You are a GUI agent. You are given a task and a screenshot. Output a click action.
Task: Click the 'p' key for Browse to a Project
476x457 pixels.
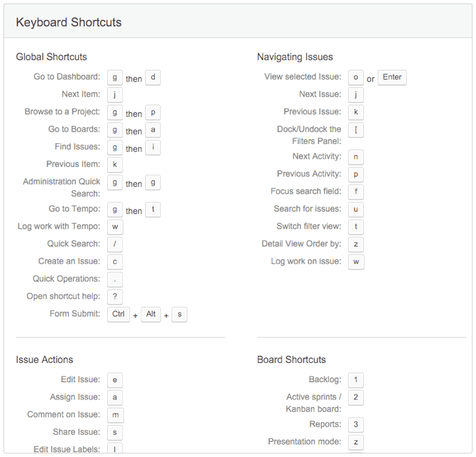coord(153,113)
